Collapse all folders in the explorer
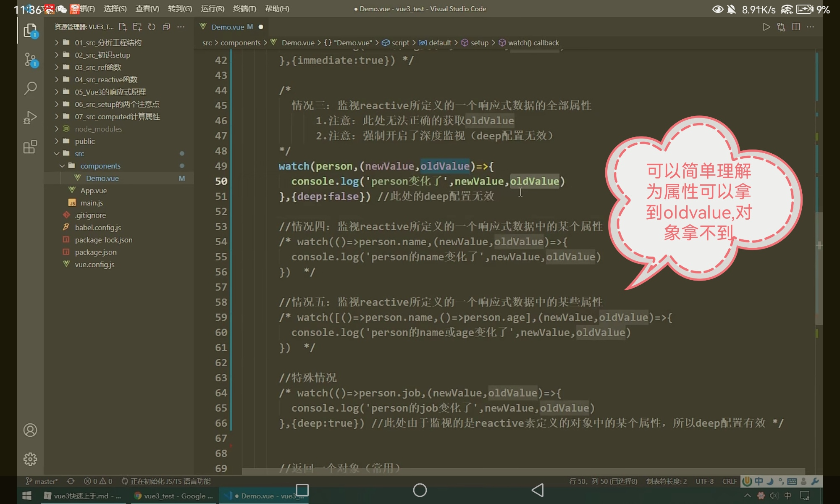This screenshot has height=504, width=840. pos(166,27)
